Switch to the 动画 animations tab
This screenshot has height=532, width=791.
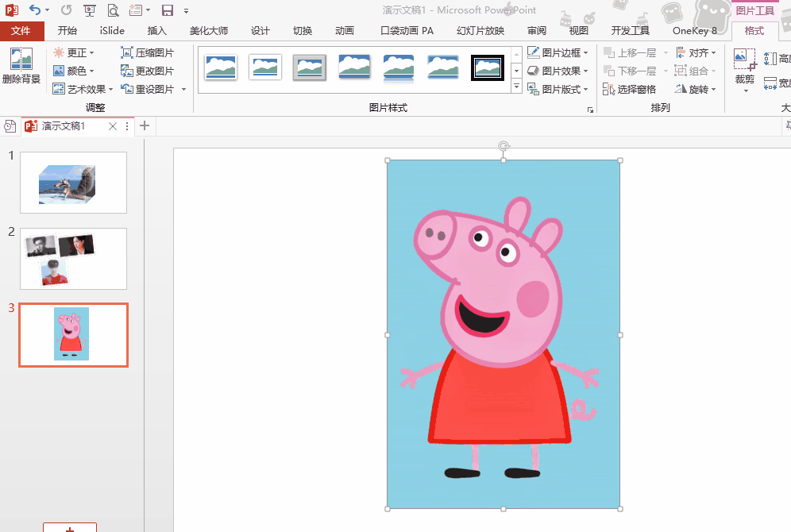pyautogui.click(x=344, y=31)
